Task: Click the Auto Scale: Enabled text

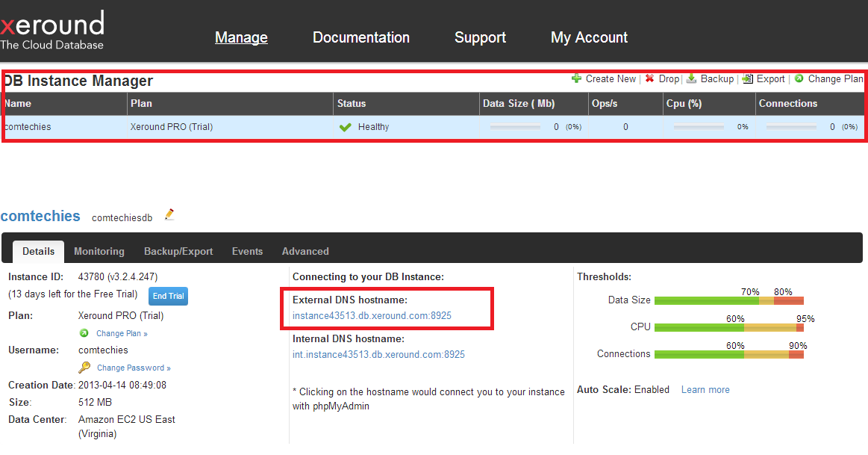Action: pyautogui.click(x=622, y=389)
